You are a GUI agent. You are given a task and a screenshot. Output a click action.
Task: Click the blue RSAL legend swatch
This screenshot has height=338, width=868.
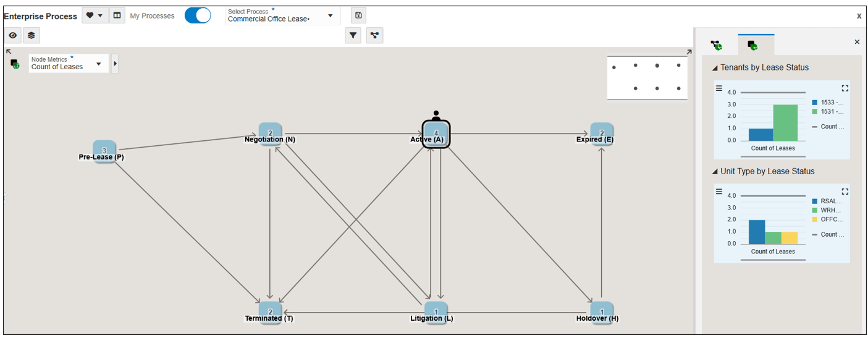815,201
